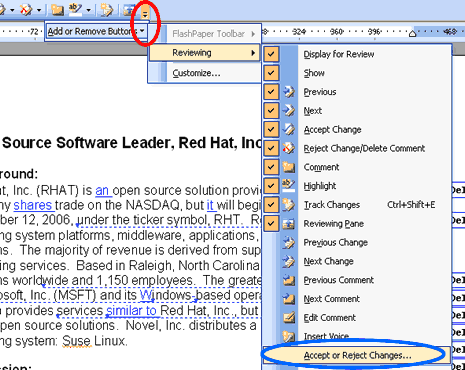This screenshot has width=465, height=370.
Task: Uncheck the Track Changes Ctrl+Shift+E checkbox
Action: (x=271, y=205)
